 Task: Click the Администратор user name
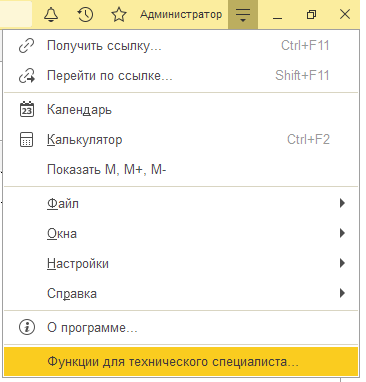[x=181, y=15]
